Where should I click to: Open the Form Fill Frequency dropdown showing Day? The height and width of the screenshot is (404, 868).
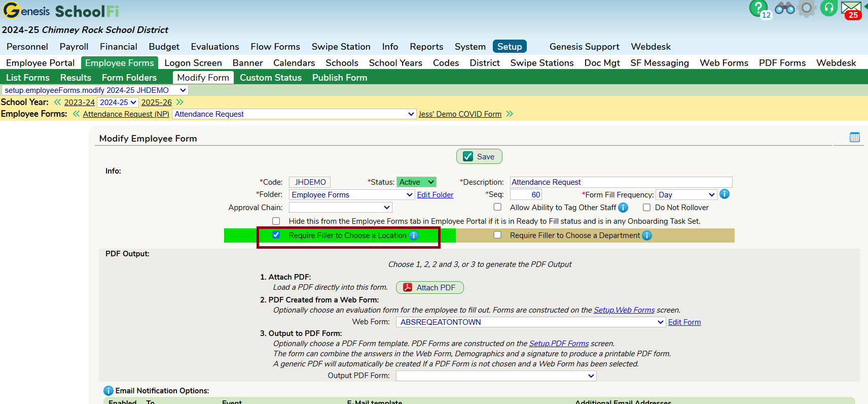[686, 195]
